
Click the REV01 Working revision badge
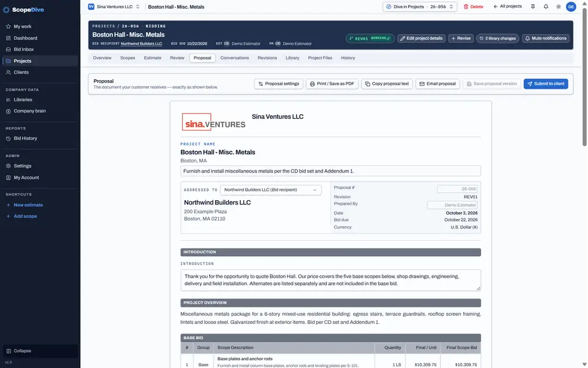click(370, 38)
